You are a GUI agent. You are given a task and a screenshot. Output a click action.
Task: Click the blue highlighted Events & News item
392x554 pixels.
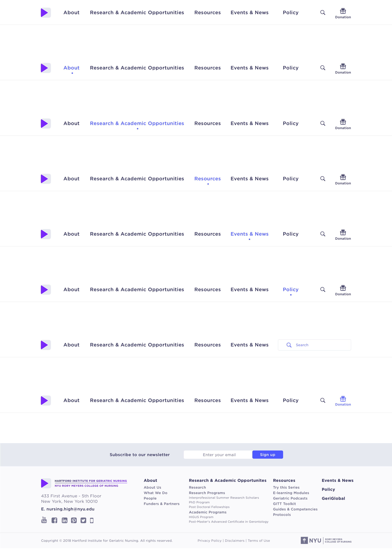pyautogui.click(x=249, y=234)
